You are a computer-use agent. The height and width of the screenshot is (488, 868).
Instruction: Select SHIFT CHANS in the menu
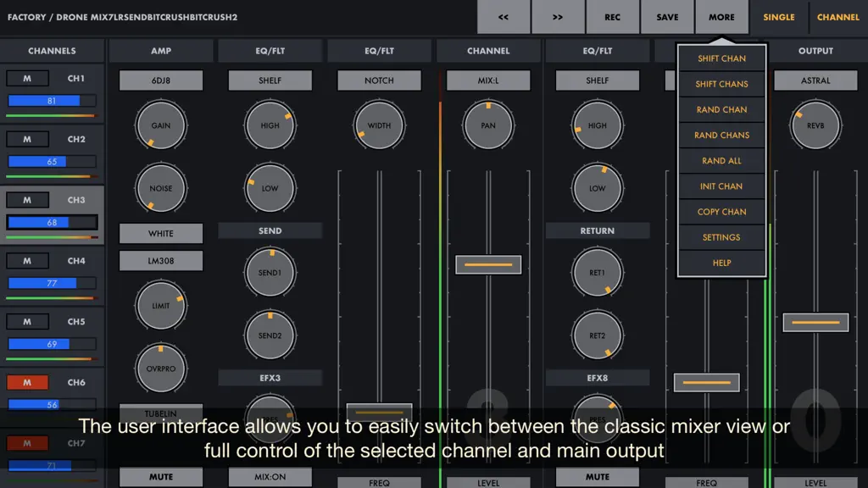coord(721,84)
